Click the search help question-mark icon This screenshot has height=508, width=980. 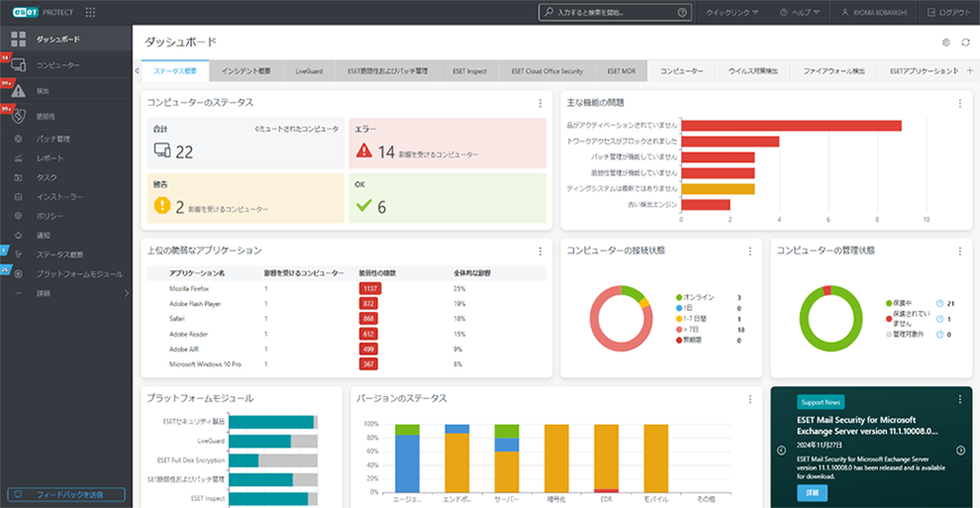[682, 13]
